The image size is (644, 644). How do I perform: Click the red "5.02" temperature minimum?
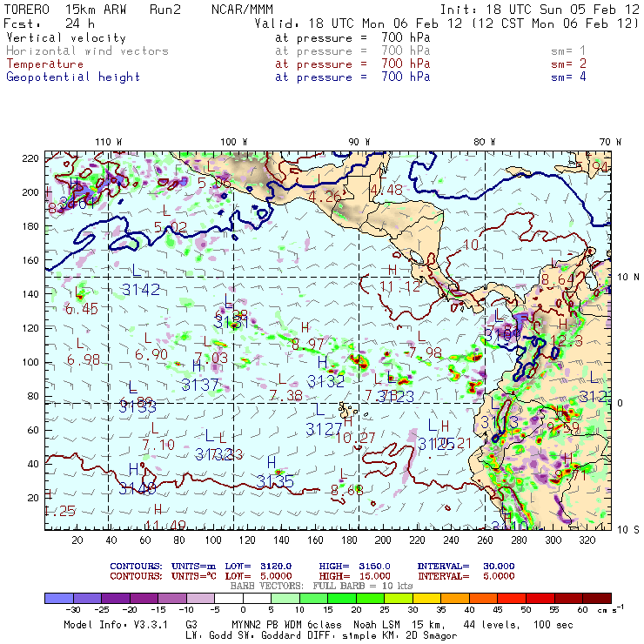click(171, 227)
